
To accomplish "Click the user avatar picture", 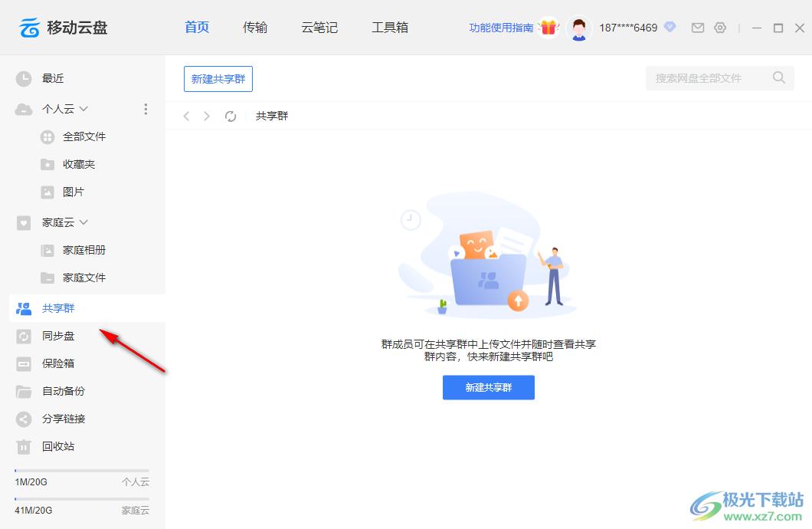I will 579,28.
